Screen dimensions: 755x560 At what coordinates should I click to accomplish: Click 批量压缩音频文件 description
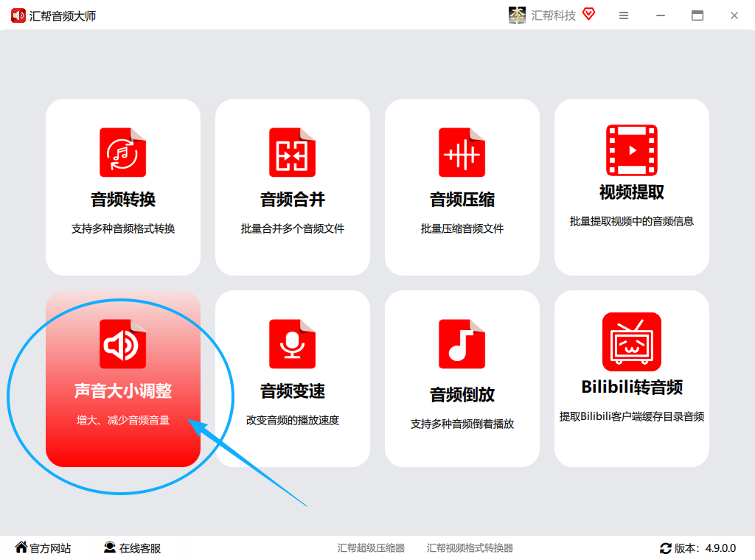click(462, 228)
